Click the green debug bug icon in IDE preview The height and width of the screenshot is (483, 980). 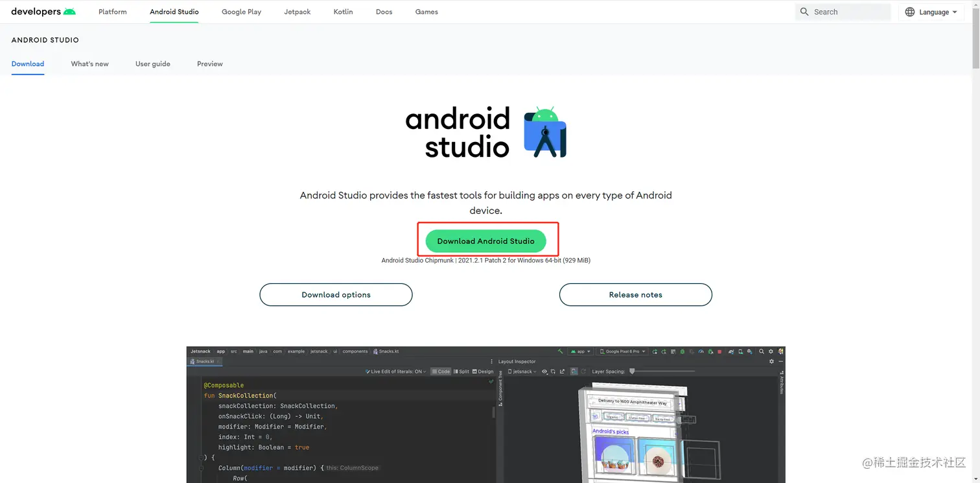[682, 351]
